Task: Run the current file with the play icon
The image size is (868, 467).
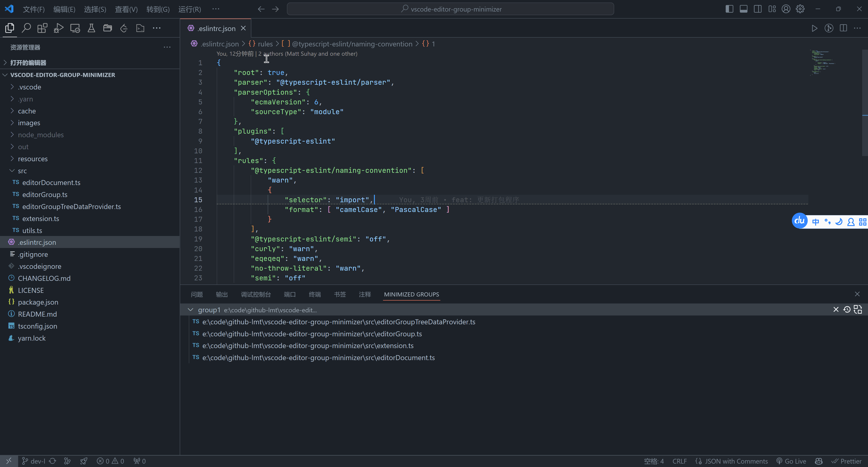Action: click(x=815, y=28)
